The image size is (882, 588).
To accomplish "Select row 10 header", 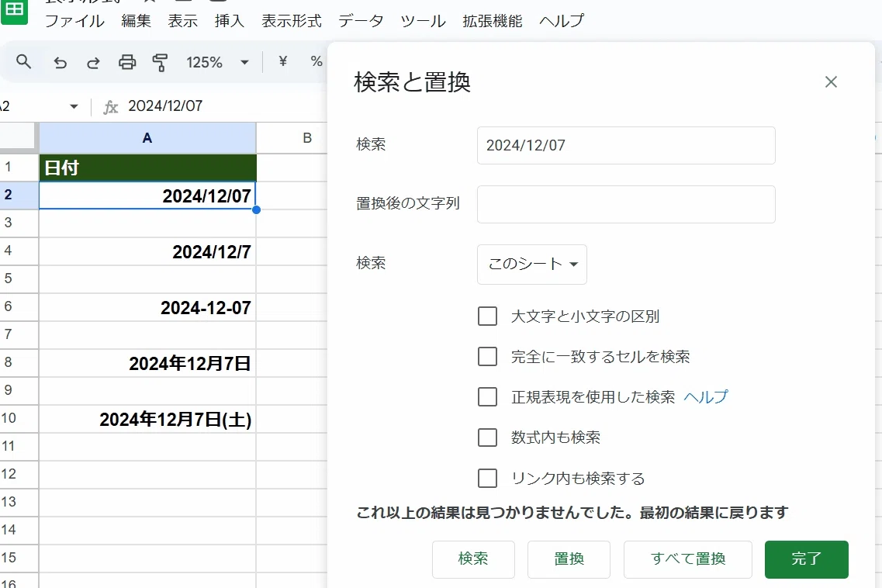I will [x=19, y=419].
